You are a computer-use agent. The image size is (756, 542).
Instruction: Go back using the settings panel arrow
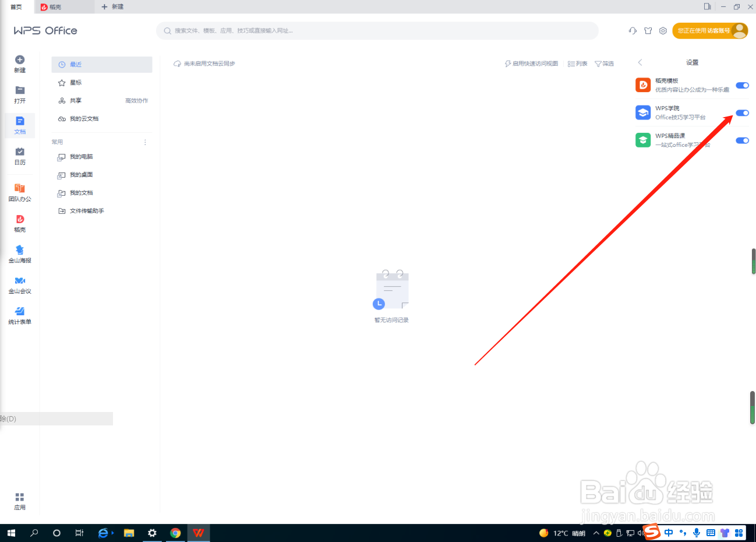(x=640, y=62)
